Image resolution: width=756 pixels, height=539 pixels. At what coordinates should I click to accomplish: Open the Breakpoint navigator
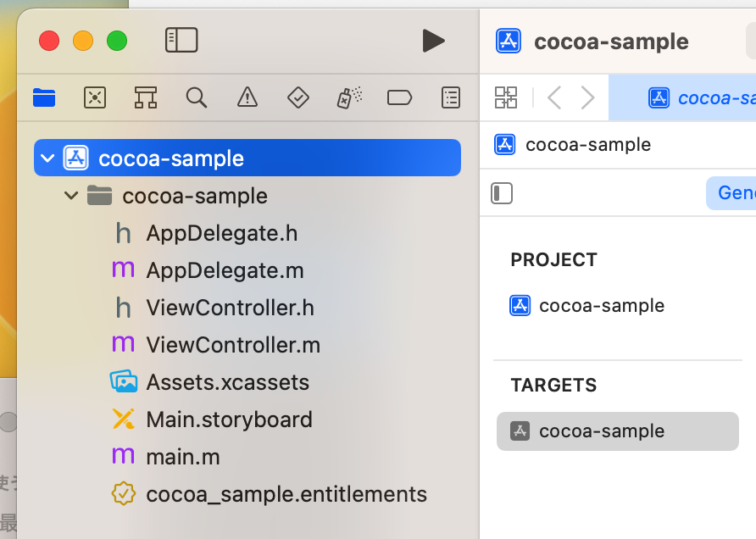(399, 97)
